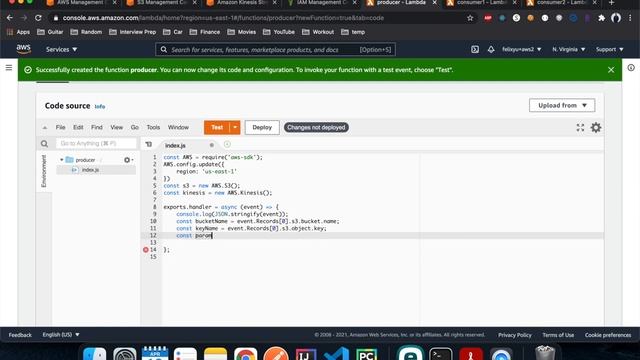Reload the browser page
Image resolution: width=640 pixels, height=360 pixels.
point(38,18)
